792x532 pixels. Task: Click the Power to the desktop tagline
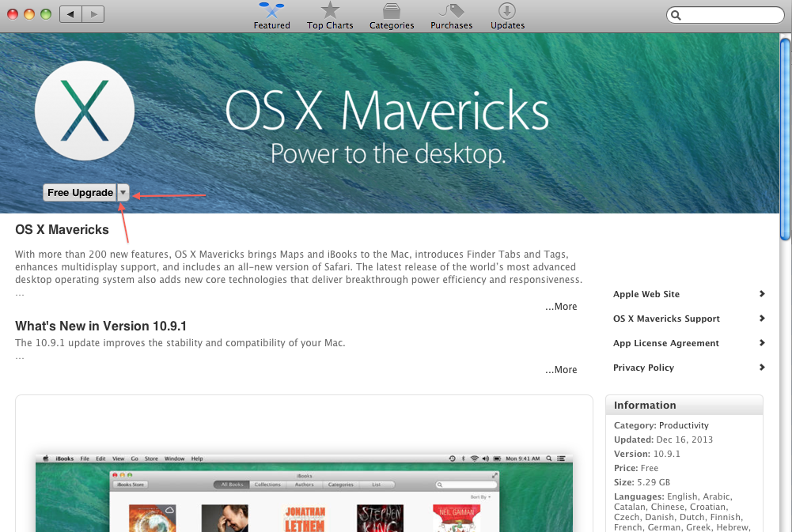click(x=388, y=153)
